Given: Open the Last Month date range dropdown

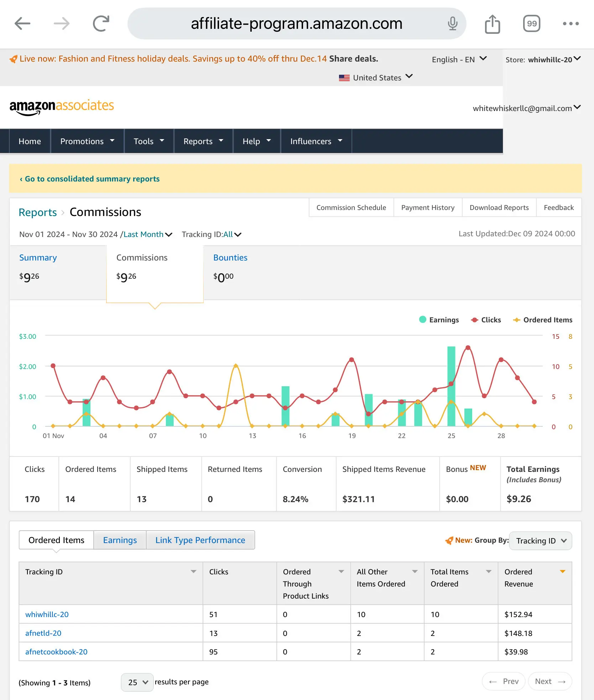Looking at the screenshot, I should [x=148, y=234].
